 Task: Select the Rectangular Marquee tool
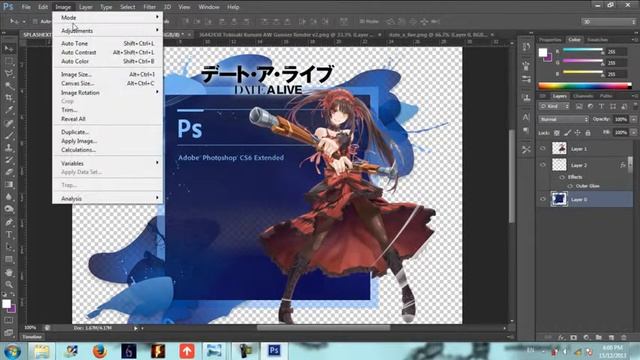pyautogui.click(x=9, y=62)
